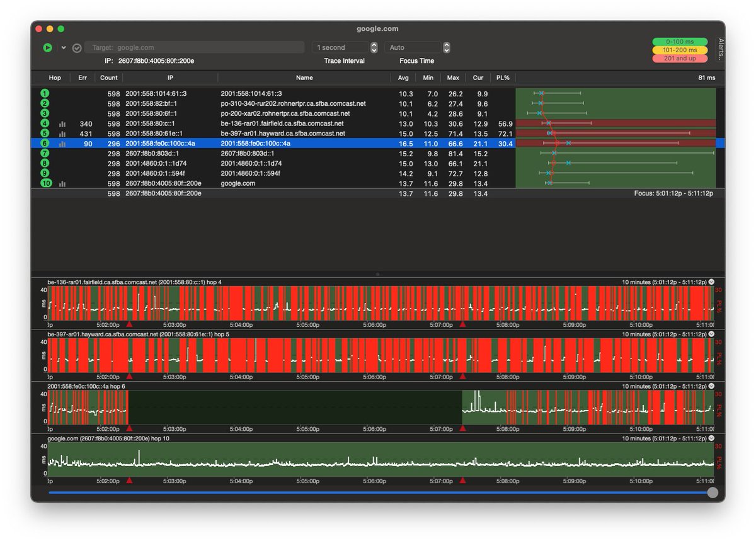Click the Hop column header

[x=55, y=77]
